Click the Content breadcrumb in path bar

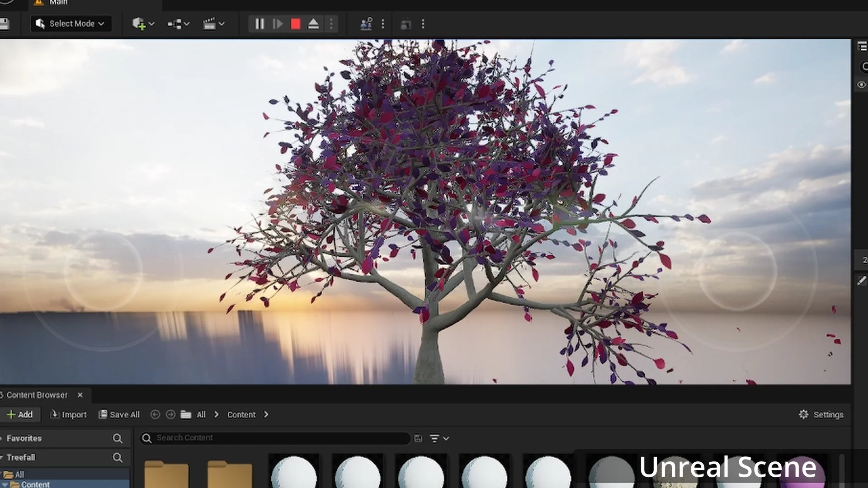tap(241, 414)
